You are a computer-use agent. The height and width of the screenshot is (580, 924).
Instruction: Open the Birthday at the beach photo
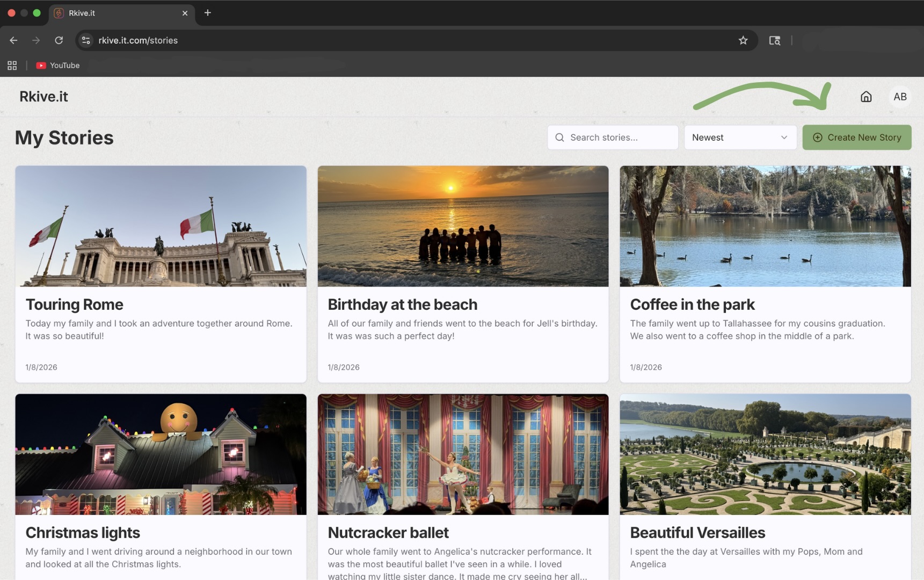463,226
